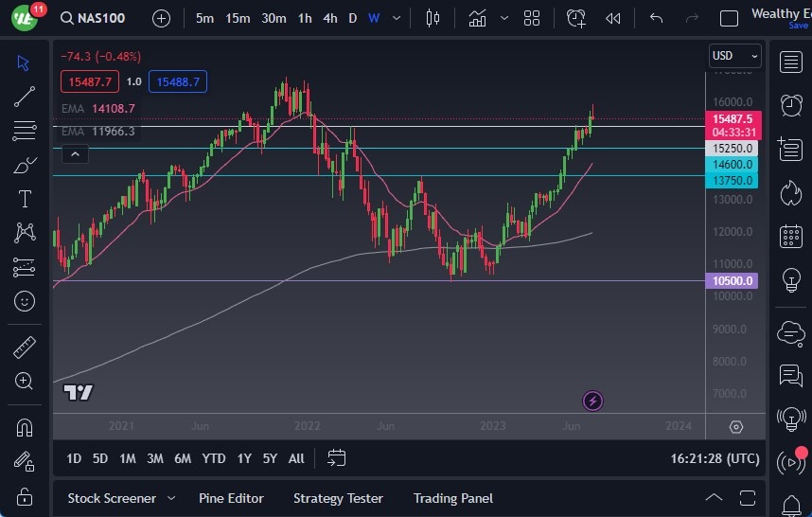Click the bar replay rewind icon
The height and width of the screenshot is (517, 812).
pyautogui.click(x=613, y=18)
